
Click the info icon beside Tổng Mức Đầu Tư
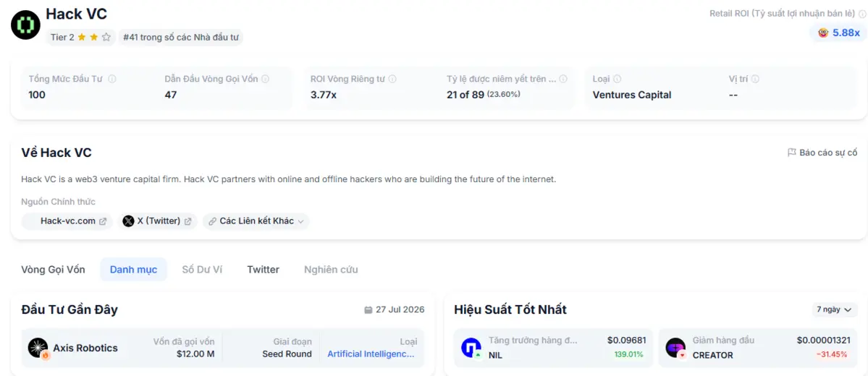point(112,79)
